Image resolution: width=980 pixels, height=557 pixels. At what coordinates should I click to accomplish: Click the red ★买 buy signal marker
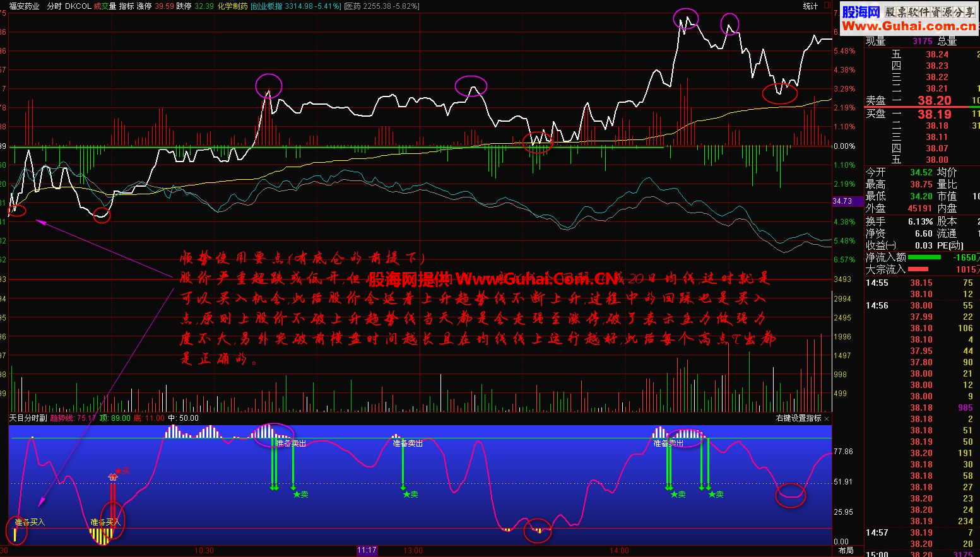(x=122, y=471)
